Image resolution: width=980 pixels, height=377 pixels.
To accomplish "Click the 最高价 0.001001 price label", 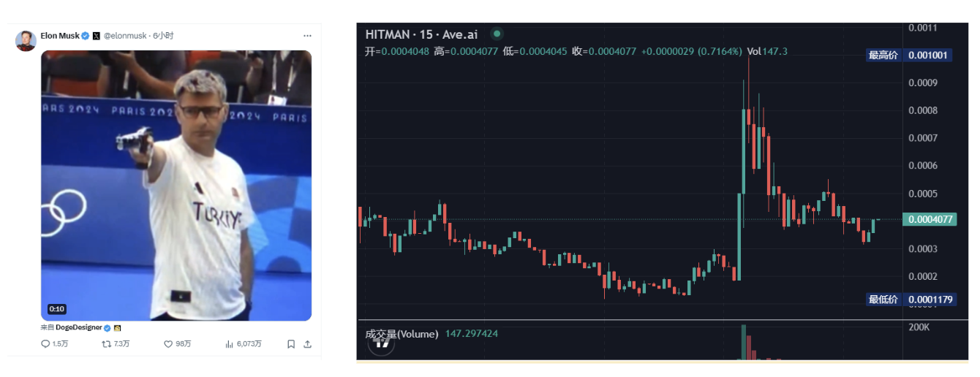I will click(910, 55).
